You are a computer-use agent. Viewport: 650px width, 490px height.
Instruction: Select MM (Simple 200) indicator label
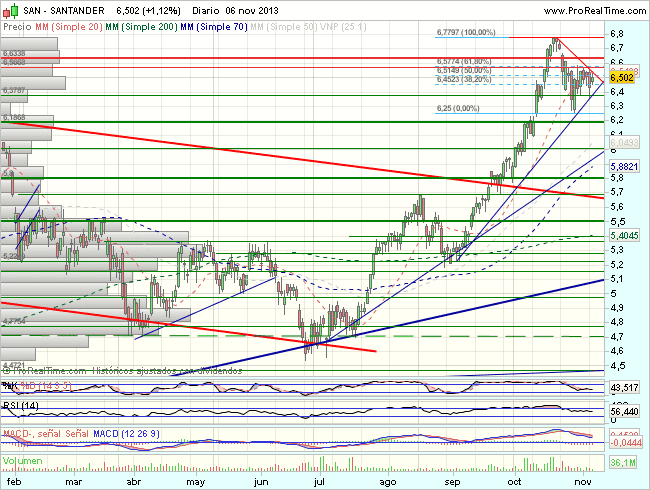(x=141, y=27)
